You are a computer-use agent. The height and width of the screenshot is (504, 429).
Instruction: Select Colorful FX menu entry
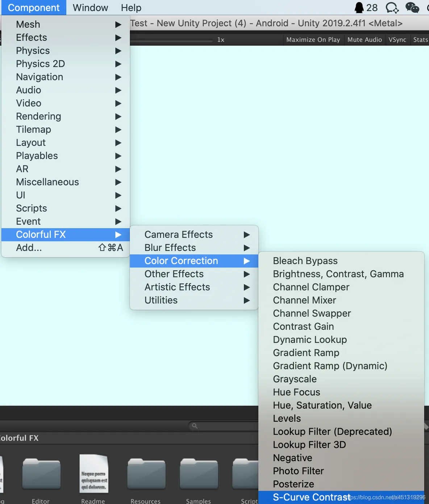point(66,235)
